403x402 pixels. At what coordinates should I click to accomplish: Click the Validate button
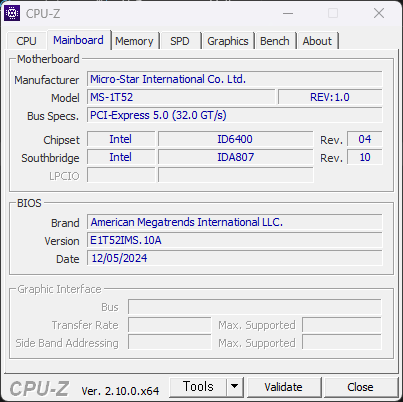click(x=284, y=387)
